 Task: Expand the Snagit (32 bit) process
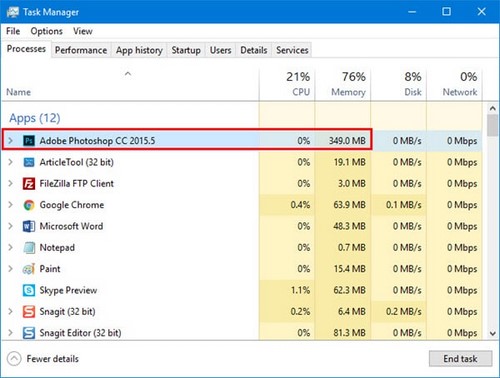click(x=10, y=312)
